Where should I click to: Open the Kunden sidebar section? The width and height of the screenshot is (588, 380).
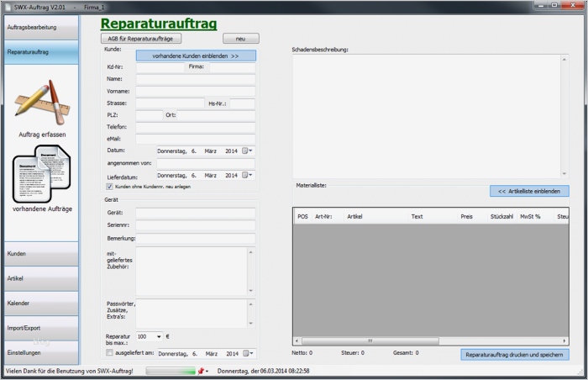pos(41,254)
